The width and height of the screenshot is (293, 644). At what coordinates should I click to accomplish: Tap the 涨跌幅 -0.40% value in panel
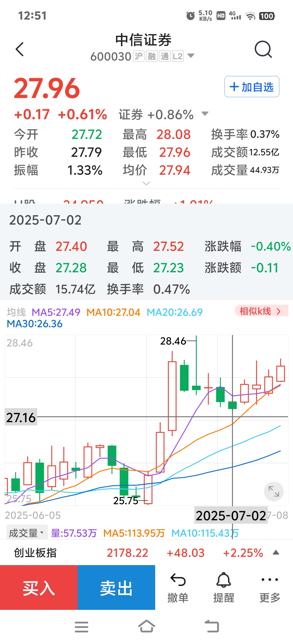pyautogui.click(x=270, y=246)
